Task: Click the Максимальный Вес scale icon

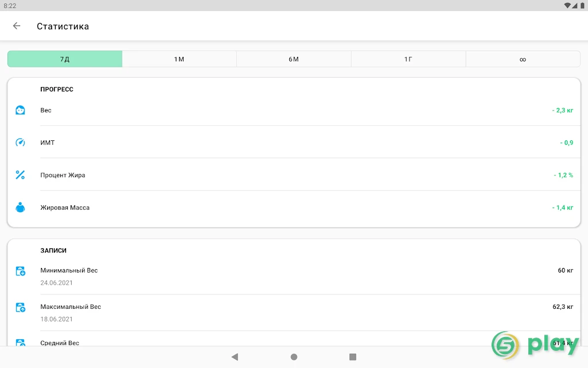Action: coord(20,308)
